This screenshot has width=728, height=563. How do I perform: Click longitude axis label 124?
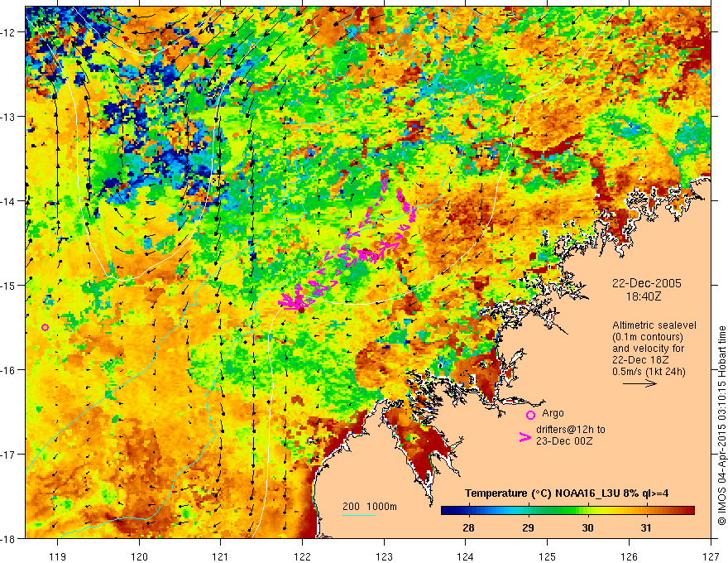point(466,556)
